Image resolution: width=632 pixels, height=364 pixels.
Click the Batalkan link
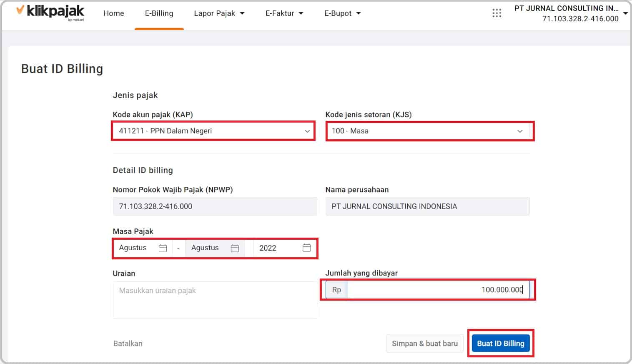point(128,343)
